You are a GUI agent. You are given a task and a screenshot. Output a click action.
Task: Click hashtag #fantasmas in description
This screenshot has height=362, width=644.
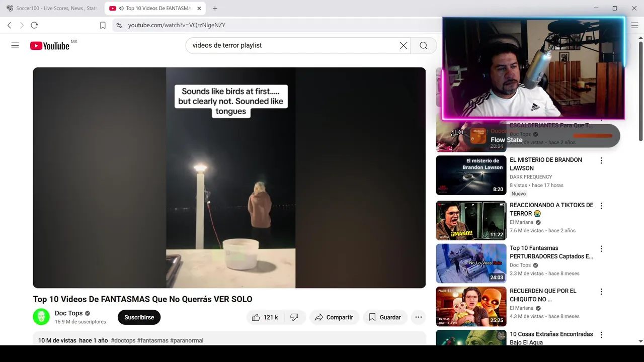pos(153,340)
